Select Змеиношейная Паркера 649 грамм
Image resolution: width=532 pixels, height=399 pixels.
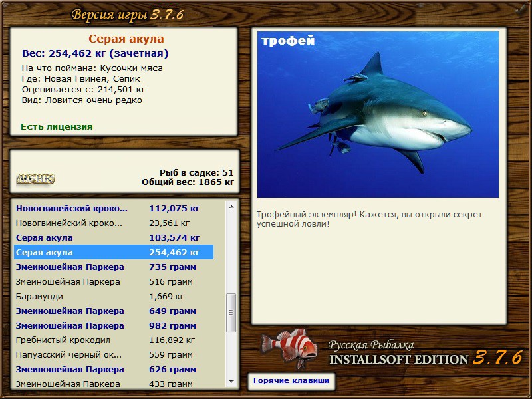coord(114,311)
